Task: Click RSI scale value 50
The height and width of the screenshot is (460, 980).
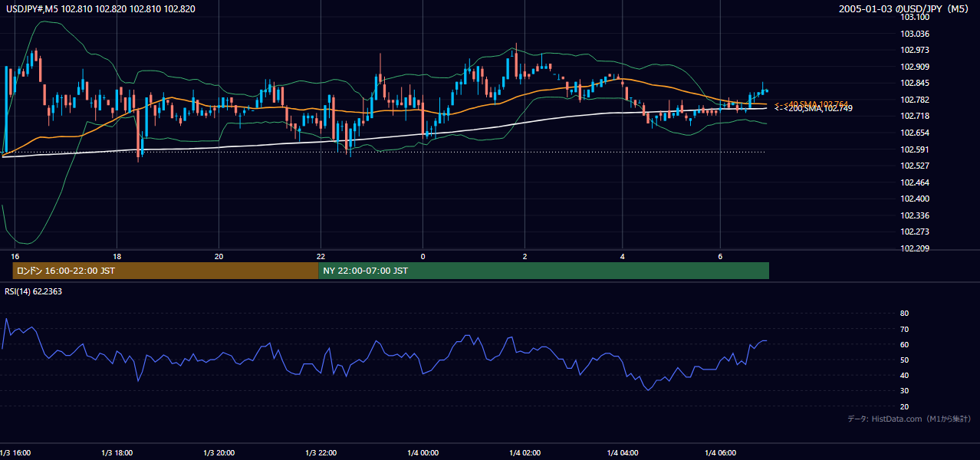Action: (x=905, y=360)
